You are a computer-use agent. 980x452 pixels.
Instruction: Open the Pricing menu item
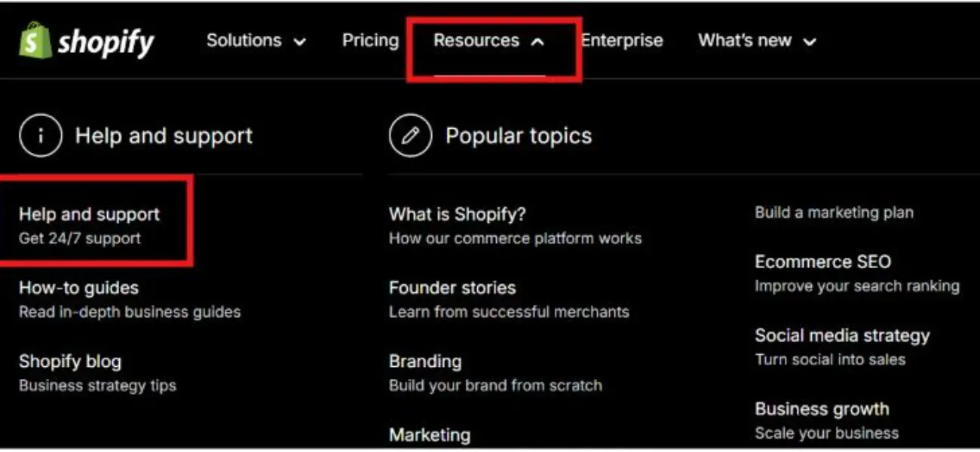click(x=370, y=41)
